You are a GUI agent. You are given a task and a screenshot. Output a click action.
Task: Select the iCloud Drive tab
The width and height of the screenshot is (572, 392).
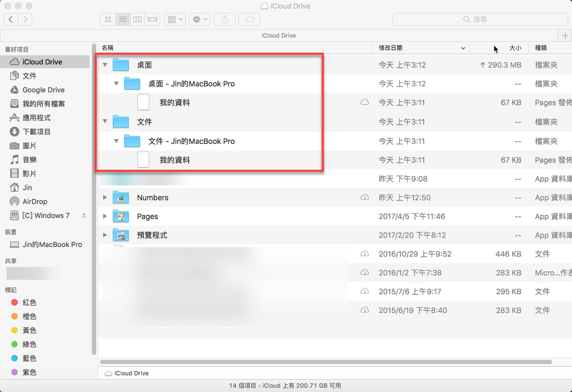coord(279,35)
